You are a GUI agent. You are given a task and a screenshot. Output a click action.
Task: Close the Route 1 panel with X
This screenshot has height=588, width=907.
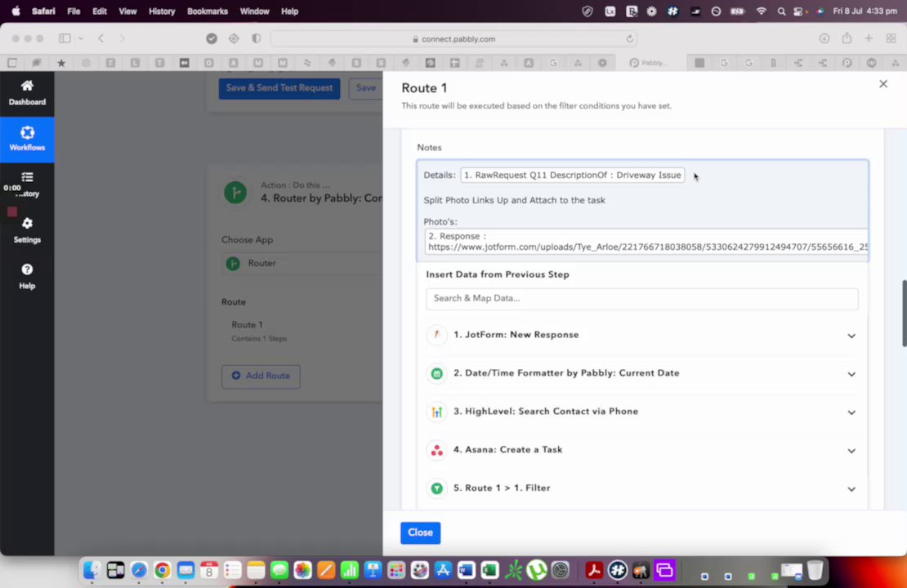pyautogui.click(x=882, y=84)
